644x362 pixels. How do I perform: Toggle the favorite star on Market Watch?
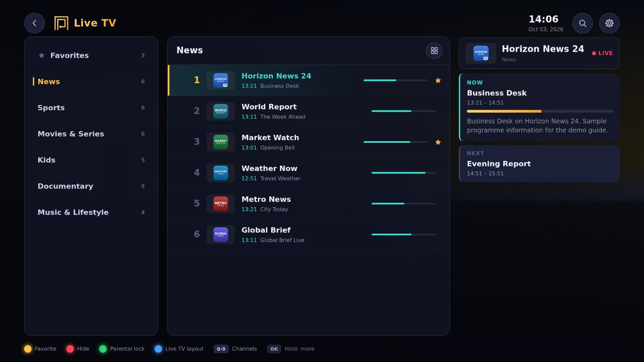click(438, 142)
